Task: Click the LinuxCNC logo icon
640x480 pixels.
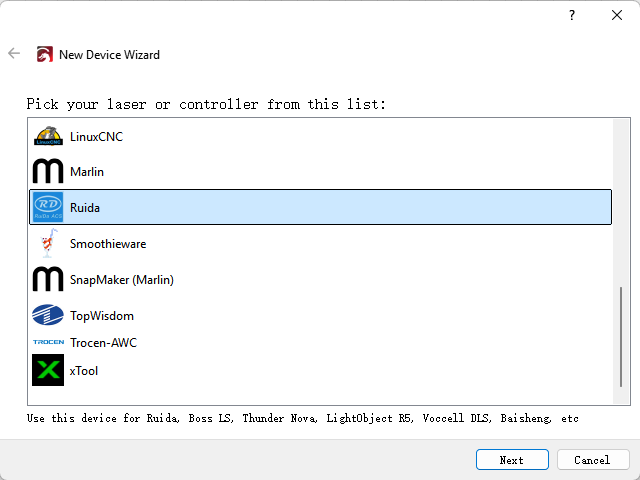Action: [x=48, y=136]
